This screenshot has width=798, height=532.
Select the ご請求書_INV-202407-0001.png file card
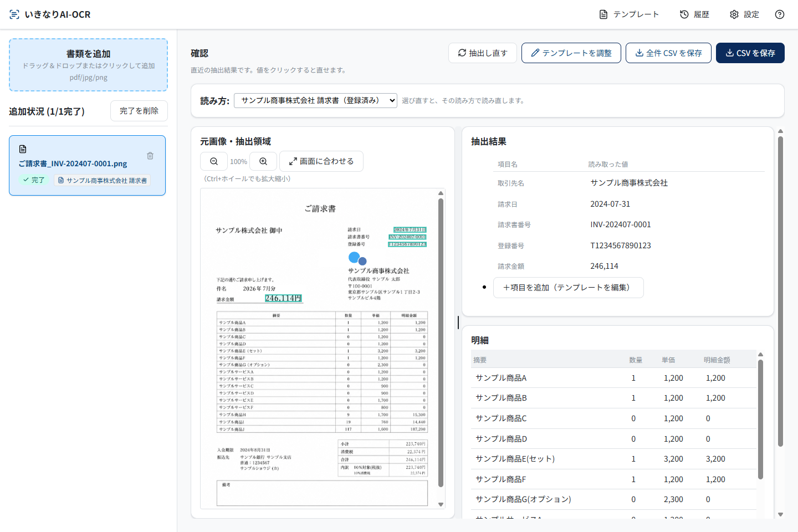click(x=87, y=165)
